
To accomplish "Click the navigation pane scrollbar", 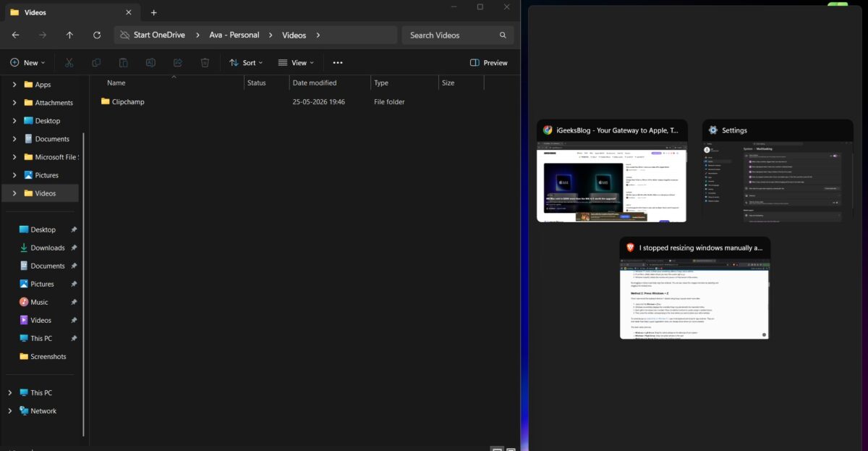I will click(84, 284).
